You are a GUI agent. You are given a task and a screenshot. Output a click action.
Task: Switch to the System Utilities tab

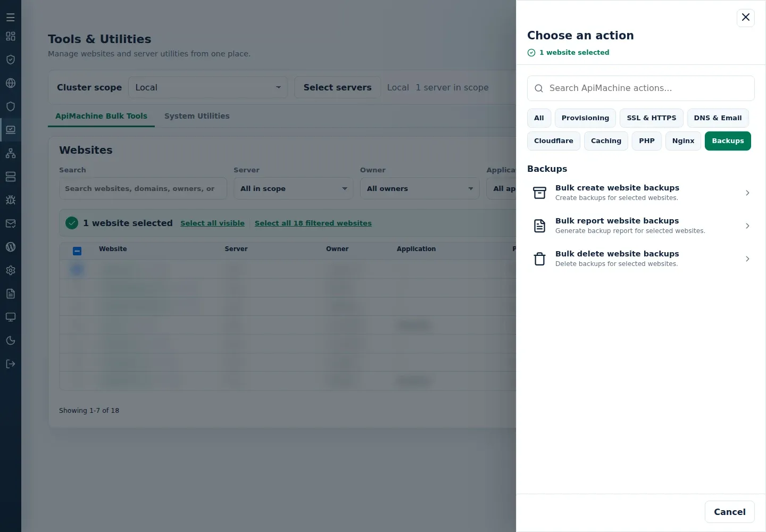click(x=197, y=116)
